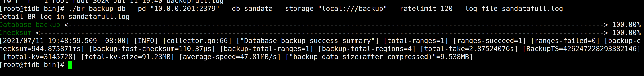Click the [collector.go:66] log source
644x76 pixels.
coord(197,41)
